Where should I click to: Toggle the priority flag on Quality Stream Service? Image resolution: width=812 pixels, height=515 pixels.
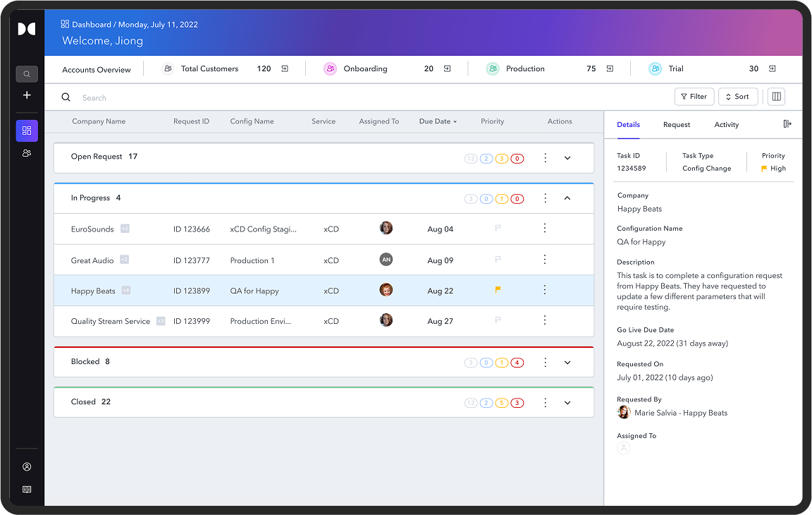(498, 320)
